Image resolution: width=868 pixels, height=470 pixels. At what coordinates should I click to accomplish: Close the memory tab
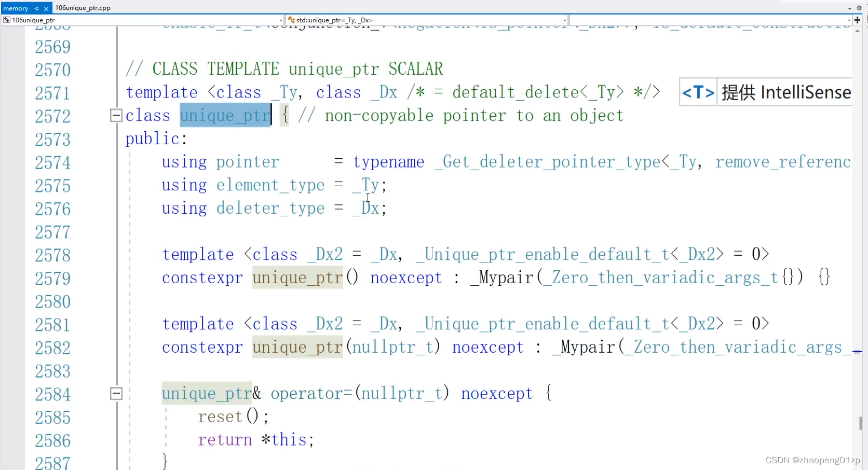click(x=46, y=8)
